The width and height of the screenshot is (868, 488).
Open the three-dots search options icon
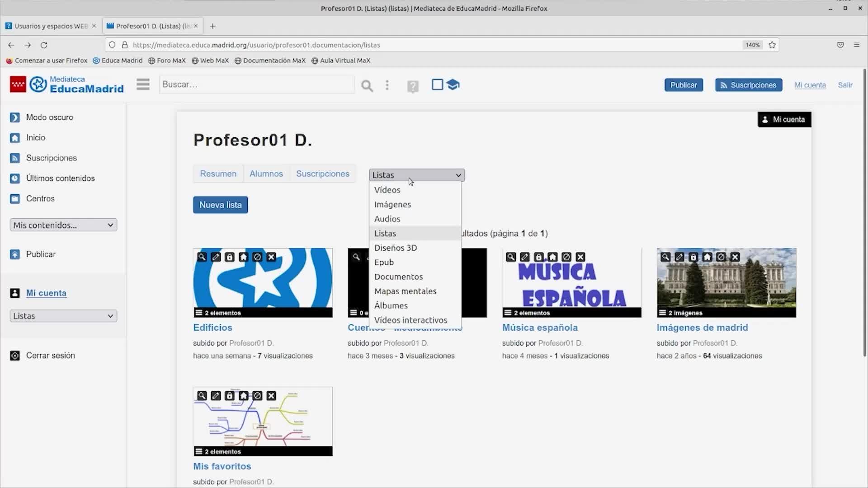pyautogui.click(x=387, y=85)
